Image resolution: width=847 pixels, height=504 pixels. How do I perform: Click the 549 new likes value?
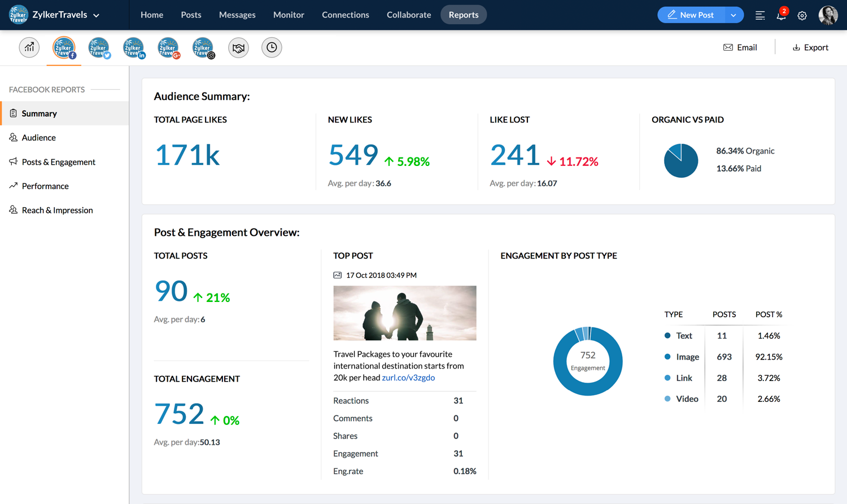point(353,155)
